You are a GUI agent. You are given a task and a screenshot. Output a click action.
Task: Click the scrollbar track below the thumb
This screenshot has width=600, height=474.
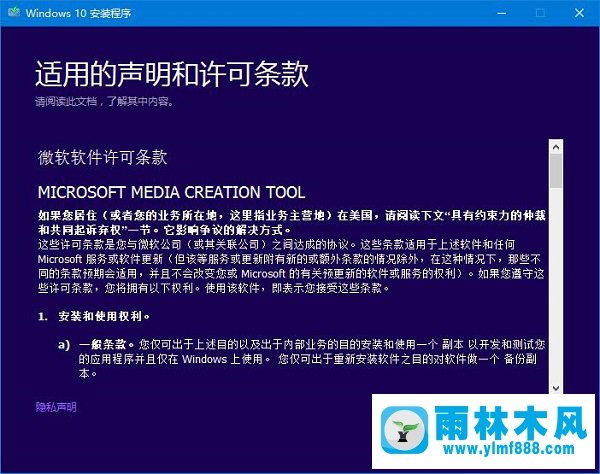[556, 284]
